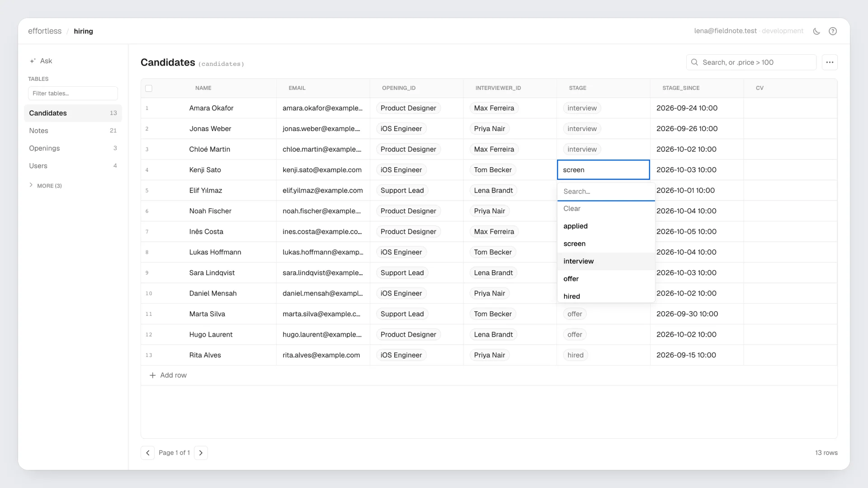868x488 pixels.
Task: Toggle dark mode moon icon
Action: (816, 31)
